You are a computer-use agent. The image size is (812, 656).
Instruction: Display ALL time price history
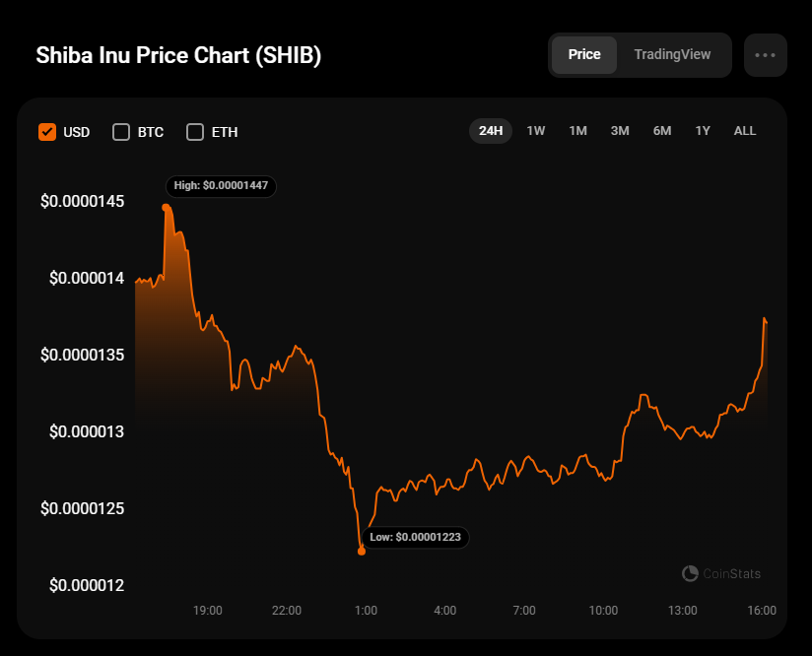coord(745,131)
